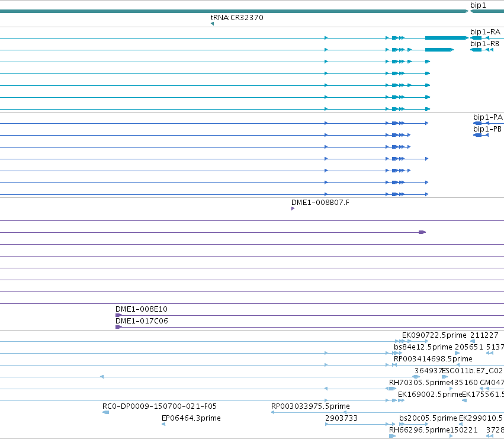The width and height of the screenshot is (504, 439).
Task: Open the EK090722.5prime EST label
Action: 434,335
